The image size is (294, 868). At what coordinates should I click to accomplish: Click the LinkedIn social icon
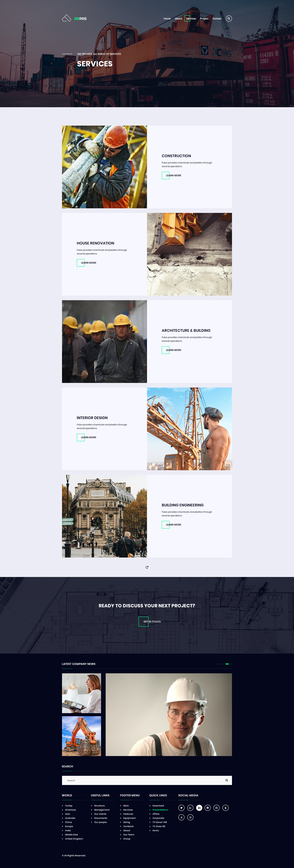tap(199, 808)
